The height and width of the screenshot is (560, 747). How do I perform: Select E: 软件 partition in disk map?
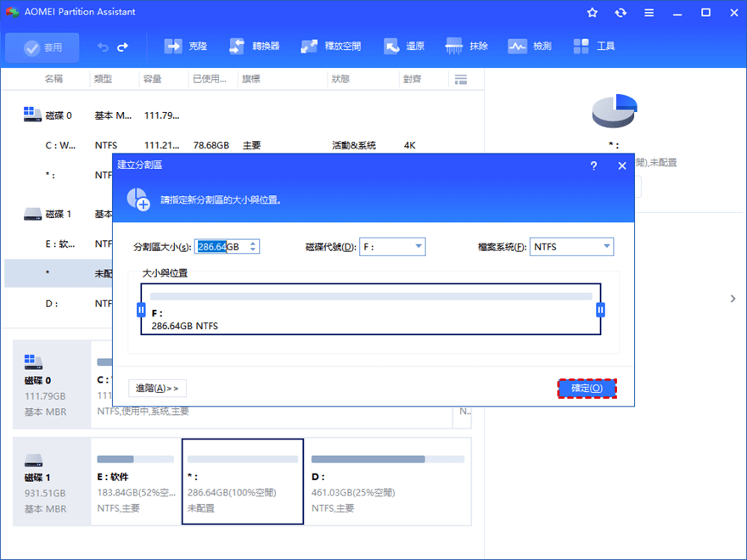(136, 481)
